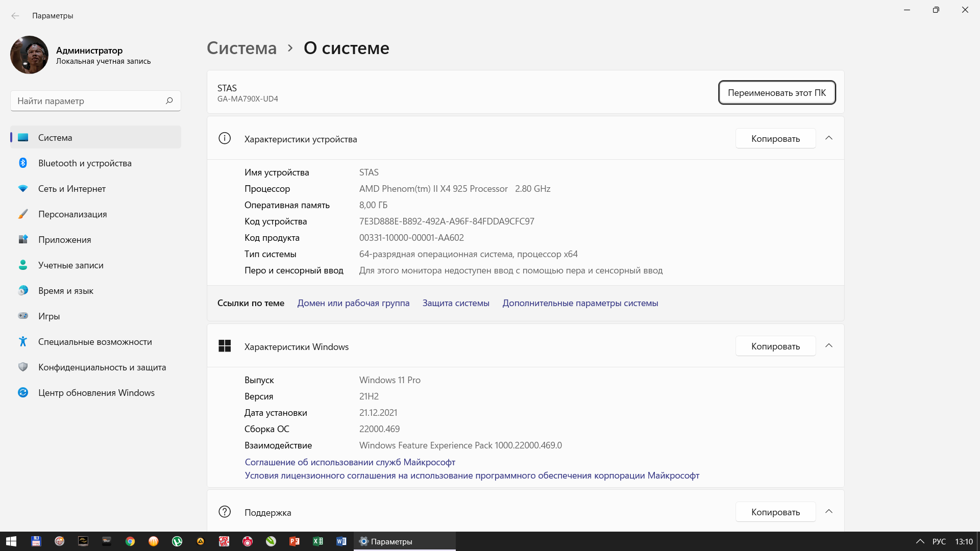Open Центр обновления Windows
This screenshot has height=551, width=980.
click(96, 393)
